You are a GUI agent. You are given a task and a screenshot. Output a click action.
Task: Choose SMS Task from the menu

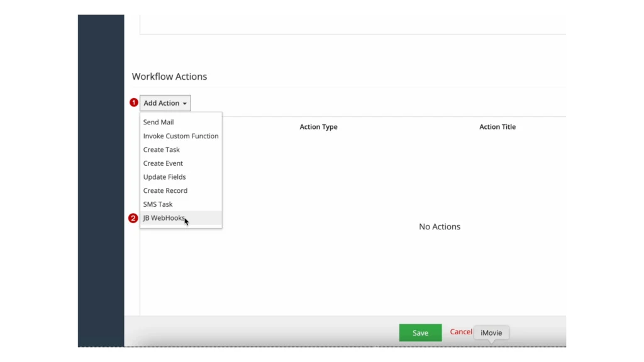tap(158, 204)
